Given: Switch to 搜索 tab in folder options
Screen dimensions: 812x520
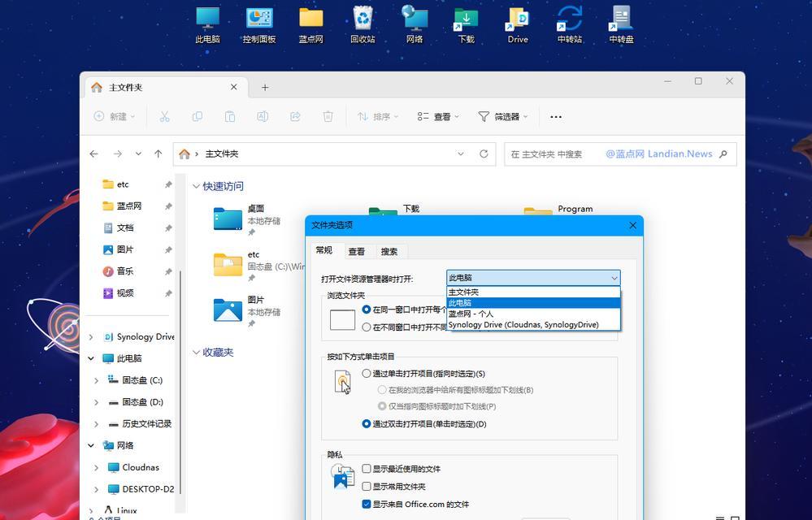Looking at the screenshot, I should point(389,251).
